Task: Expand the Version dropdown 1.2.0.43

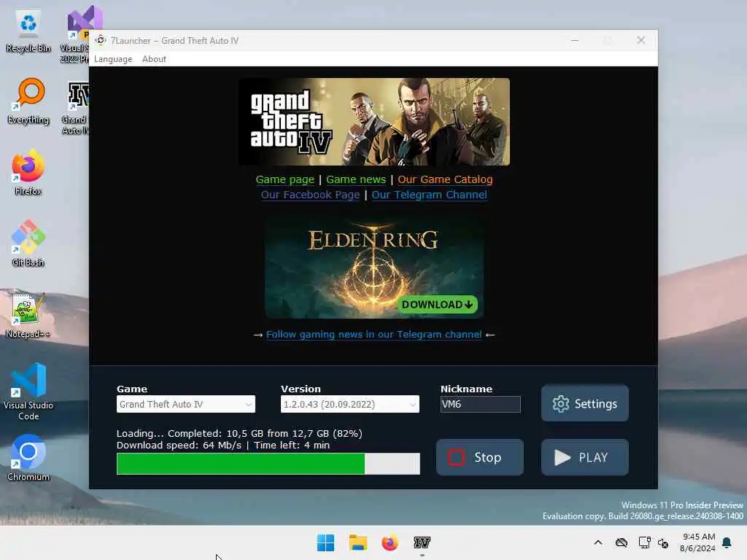Action: (349, 404)
